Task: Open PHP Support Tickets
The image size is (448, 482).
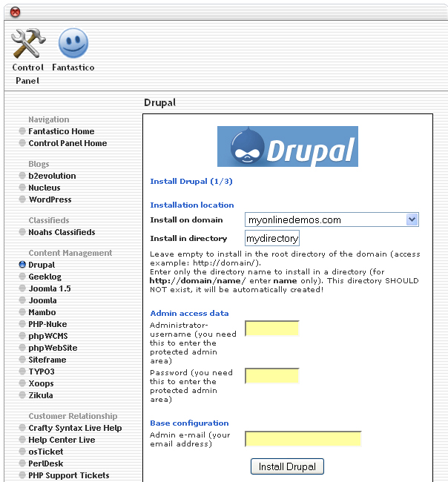Action: pyautogui.click(x=69, y=475)
